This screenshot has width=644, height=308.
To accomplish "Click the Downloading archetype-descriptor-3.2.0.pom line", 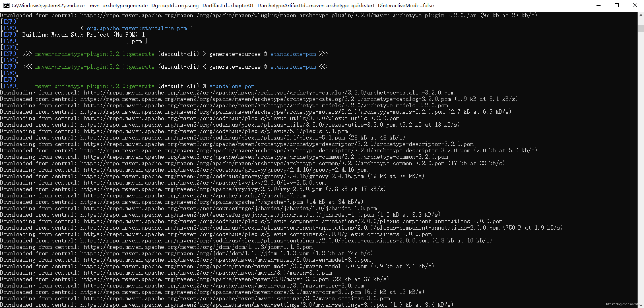I will pos(237,144).
